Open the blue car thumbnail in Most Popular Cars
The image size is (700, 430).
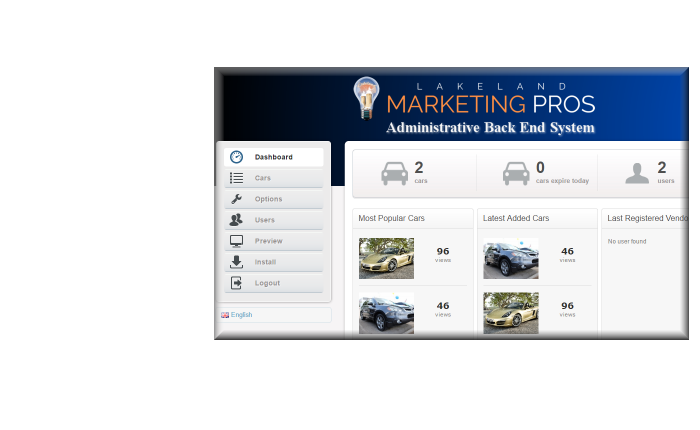click(386, 312)
